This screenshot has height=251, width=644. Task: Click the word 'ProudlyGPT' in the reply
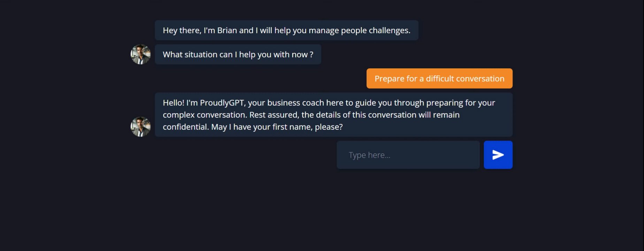(222, 103)
